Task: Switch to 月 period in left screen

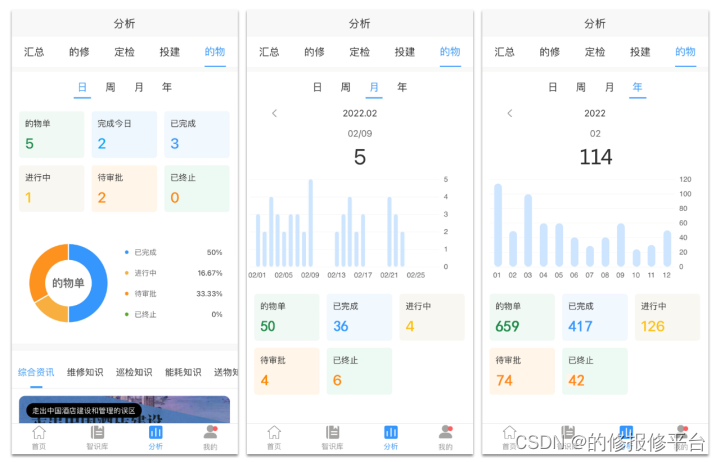Action: 139,87
